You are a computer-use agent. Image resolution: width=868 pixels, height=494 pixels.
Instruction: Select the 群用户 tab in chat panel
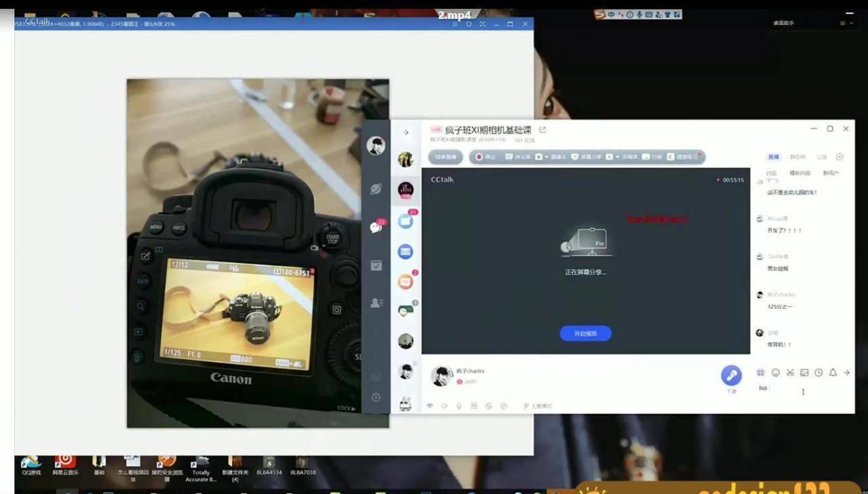point(831,173)
